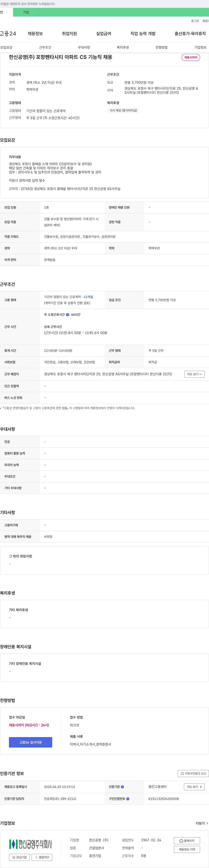Open the 채용정보 main menu

coord(35,34)
